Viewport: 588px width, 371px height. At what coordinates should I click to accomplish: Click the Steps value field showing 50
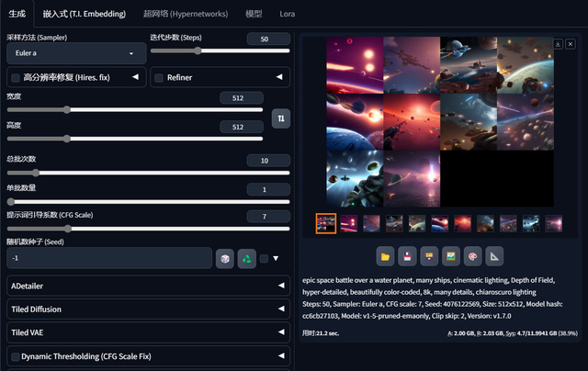(268, 39)
